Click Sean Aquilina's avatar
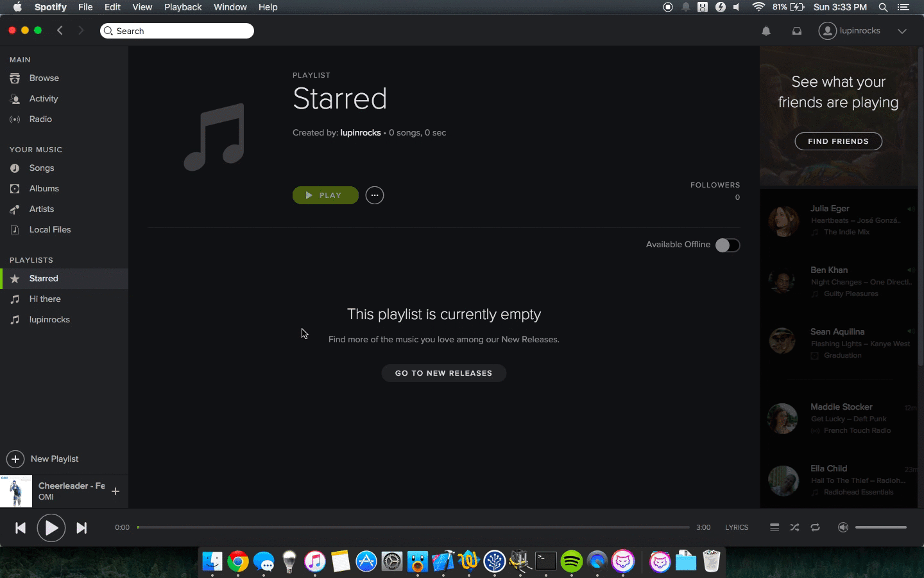Image resolution: width=924 pixels, height=578 pixels. (783, 341)
